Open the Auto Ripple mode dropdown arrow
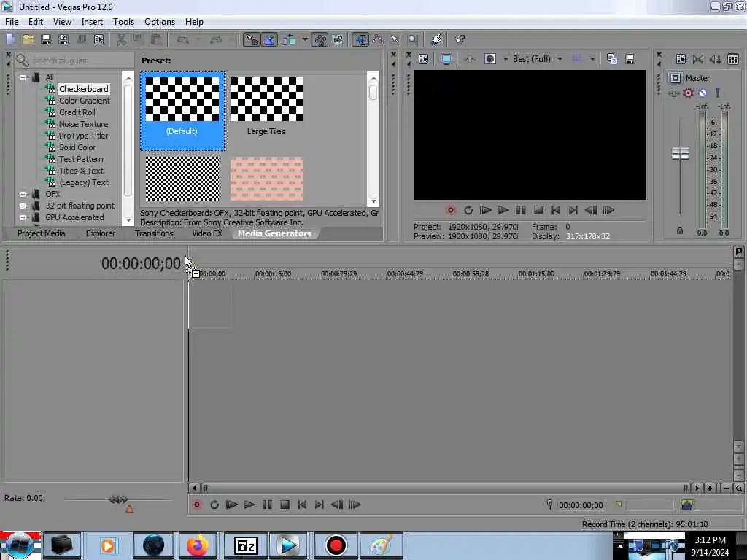This screenshot has height=560, width=747. click(305, 39)
